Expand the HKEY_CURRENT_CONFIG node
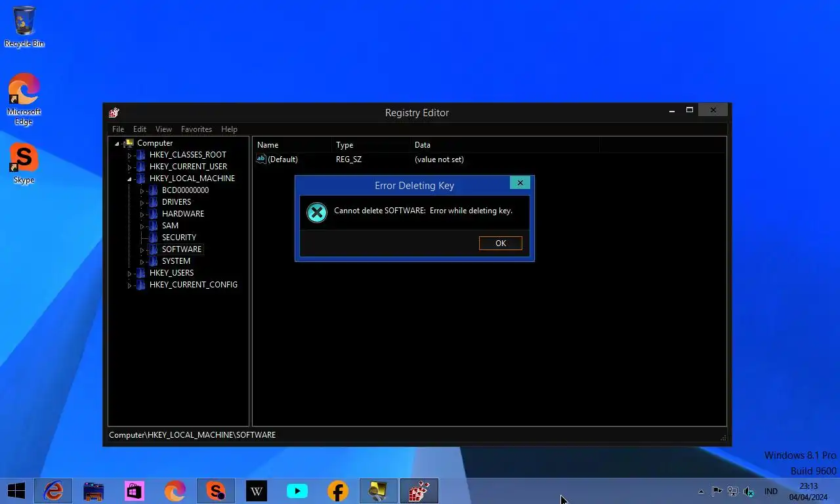The height and width of the screenshot is (504, 840). click(x=130, y=285)
